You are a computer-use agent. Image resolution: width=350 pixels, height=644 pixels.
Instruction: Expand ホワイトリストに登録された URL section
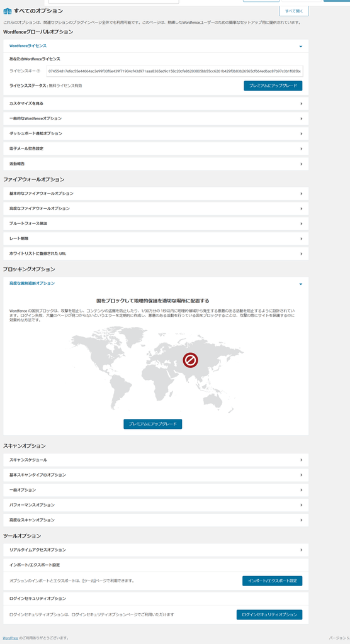(x=156, y=254)
